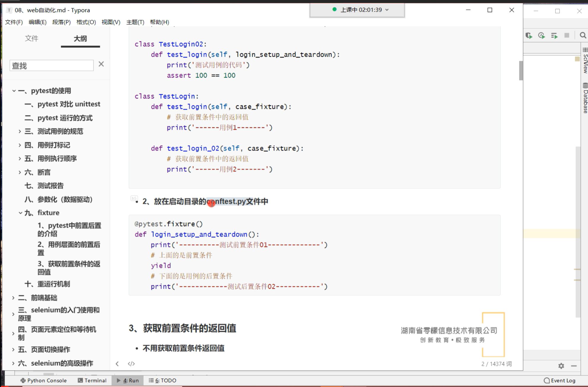Expand the 六、断言 outline section
Image resolution: width=588 pixels, height=387 pixels.
pos(20,172)
